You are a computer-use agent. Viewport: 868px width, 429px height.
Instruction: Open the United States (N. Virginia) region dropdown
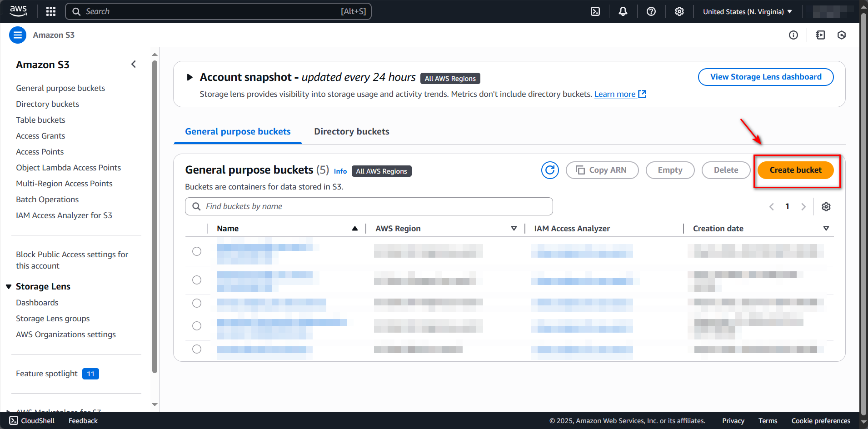pyautogui.click(x=747, y=12)
